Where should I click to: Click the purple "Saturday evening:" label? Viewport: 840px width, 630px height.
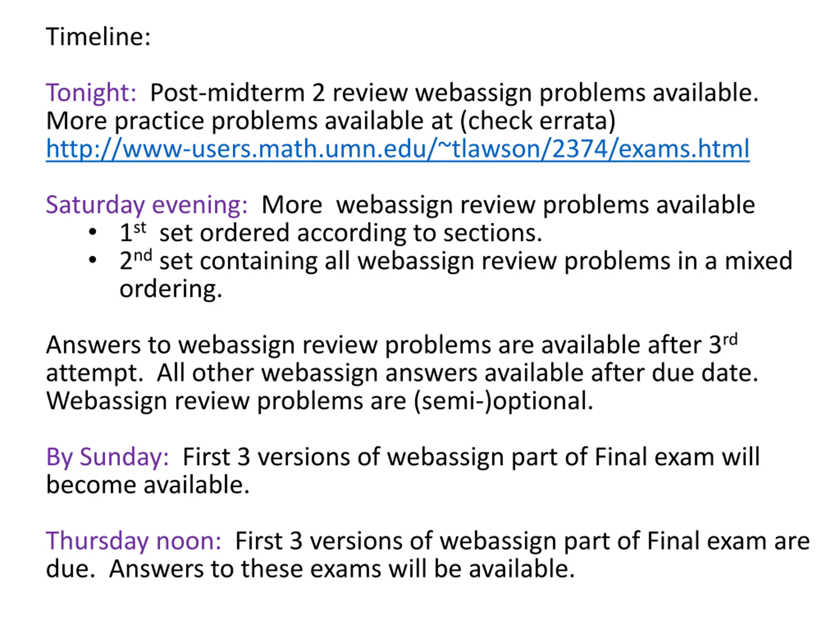(147, 205)
